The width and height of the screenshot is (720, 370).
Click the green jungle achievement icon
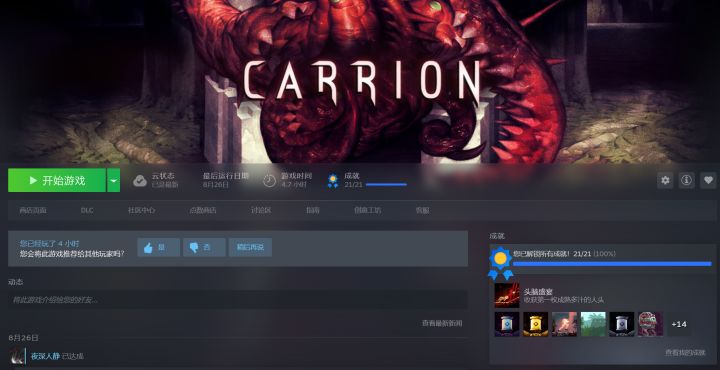(x=593, y=324)
